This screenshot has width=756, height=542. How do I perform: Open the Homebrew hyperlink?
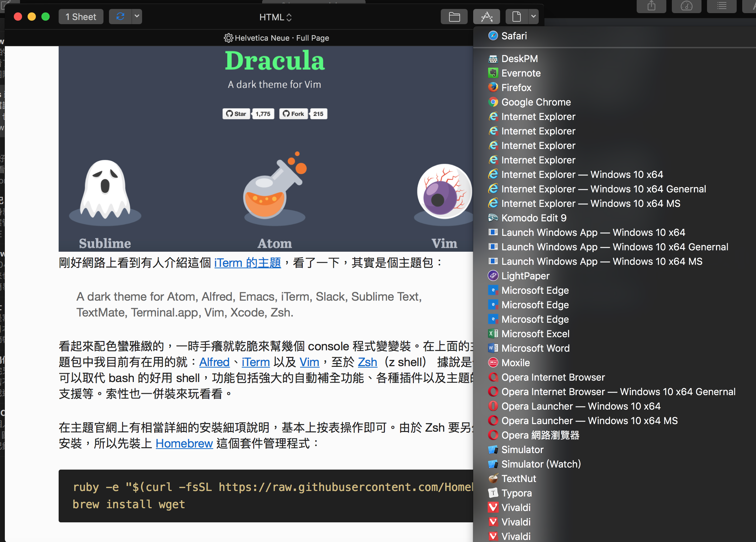184,443
